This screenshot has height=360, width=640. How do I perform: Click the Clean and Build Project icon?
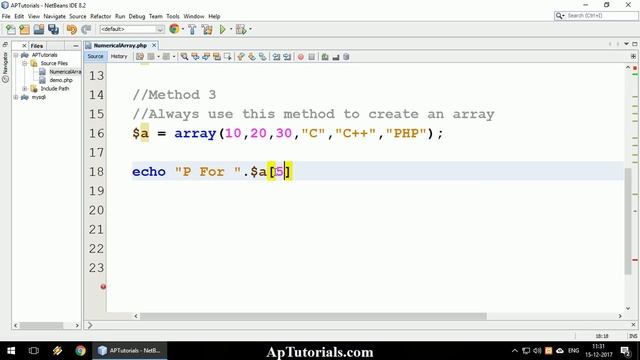pyautogui.click(x=207, y=29)
